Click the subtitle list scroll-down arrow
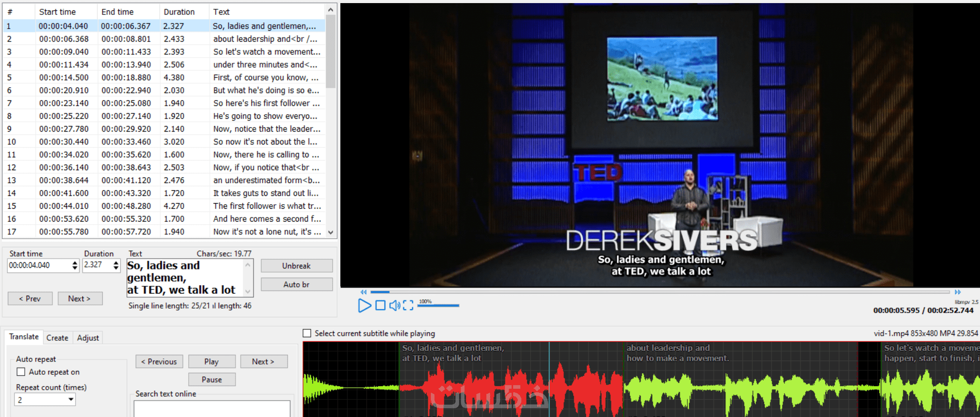 tap(331, 232)
